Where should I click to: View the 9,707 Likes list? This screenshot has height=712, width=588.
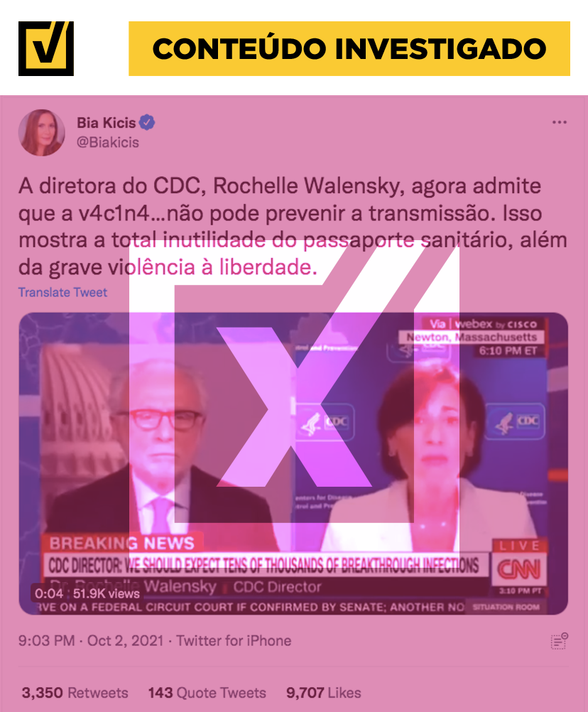click(x=324, y=693)
